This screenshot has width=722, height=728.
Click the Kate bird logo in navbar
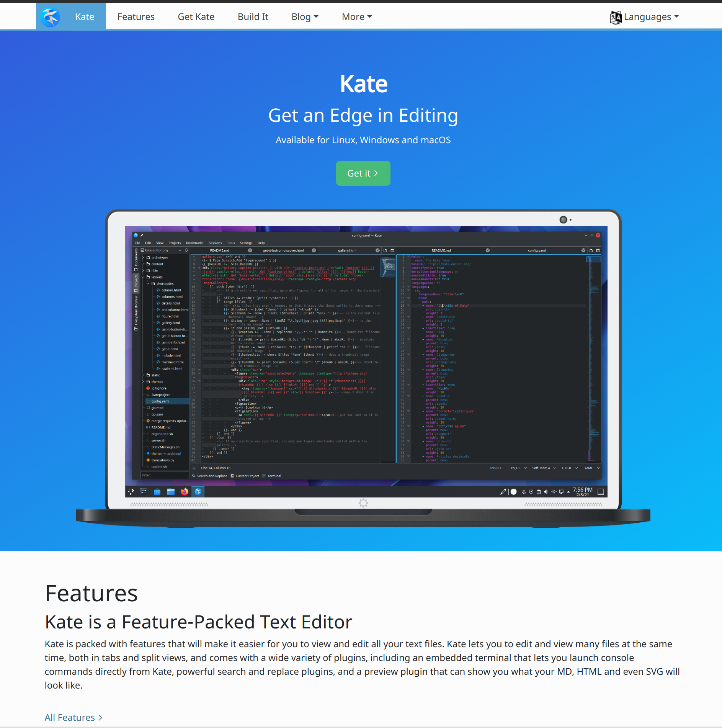tap(51, 17)
